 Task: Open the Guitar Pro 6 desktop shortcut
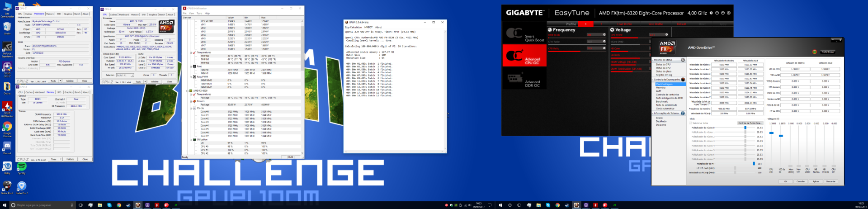[7, 188]
